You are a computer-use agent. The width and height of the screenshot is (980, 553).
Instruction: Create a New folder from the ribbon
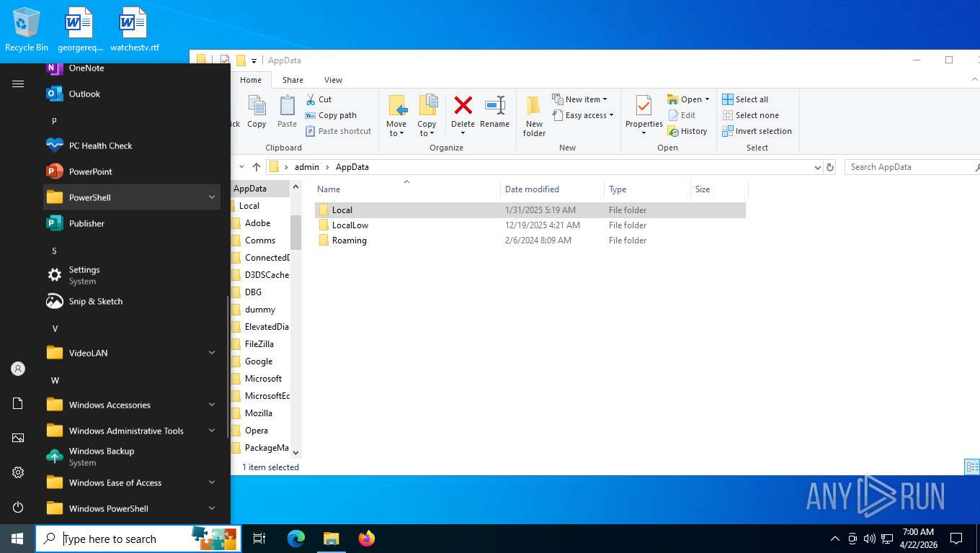534,115
